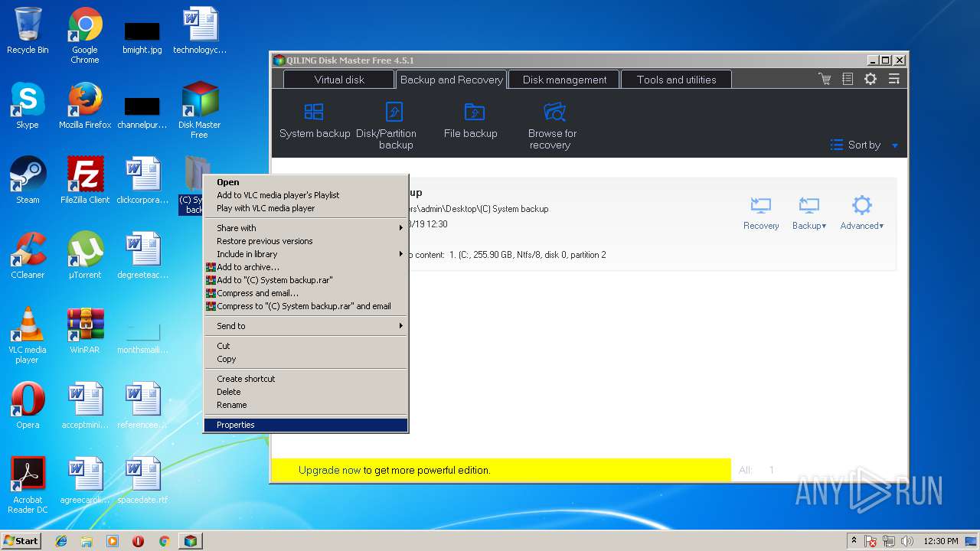Select the FileZilla Client desktop shortcut

(x=85, y=181)
